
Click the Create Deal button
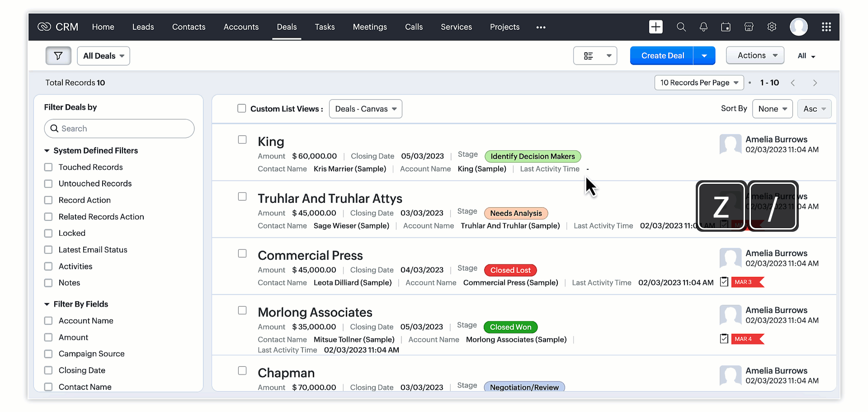click(x=662, y=56)
